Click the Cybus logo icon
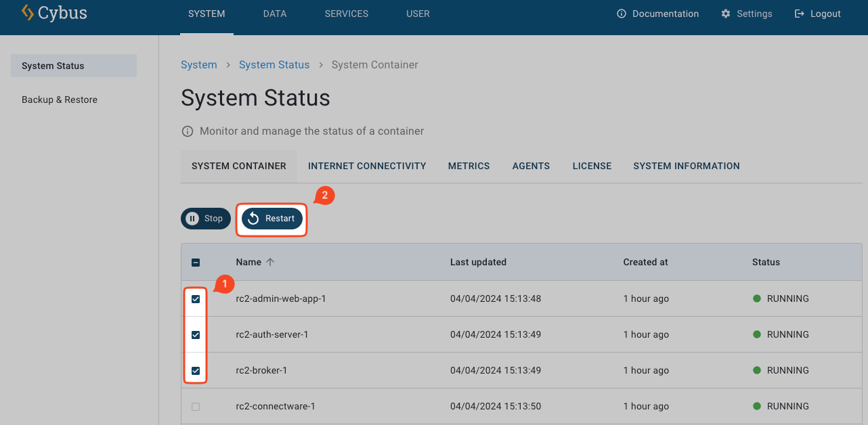This screenshot has width=868, height=425. tap(27, 13)
